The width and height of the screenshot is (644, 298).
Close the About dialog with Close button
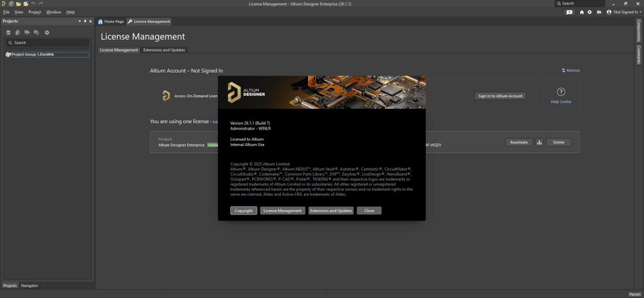click(369, 211)
